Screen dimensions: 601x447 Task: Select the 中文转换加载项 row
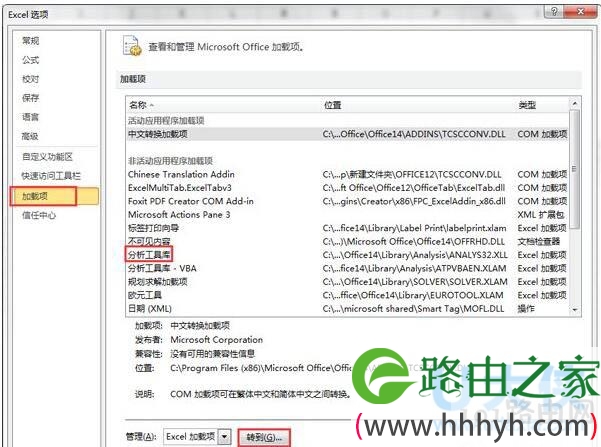coord(347,134)
